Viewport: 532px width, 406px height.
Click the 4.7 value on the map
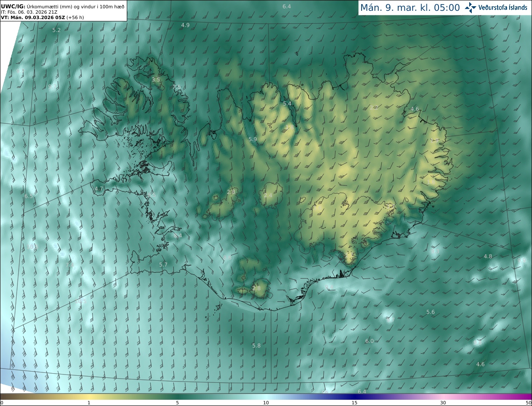click(99, 188)
